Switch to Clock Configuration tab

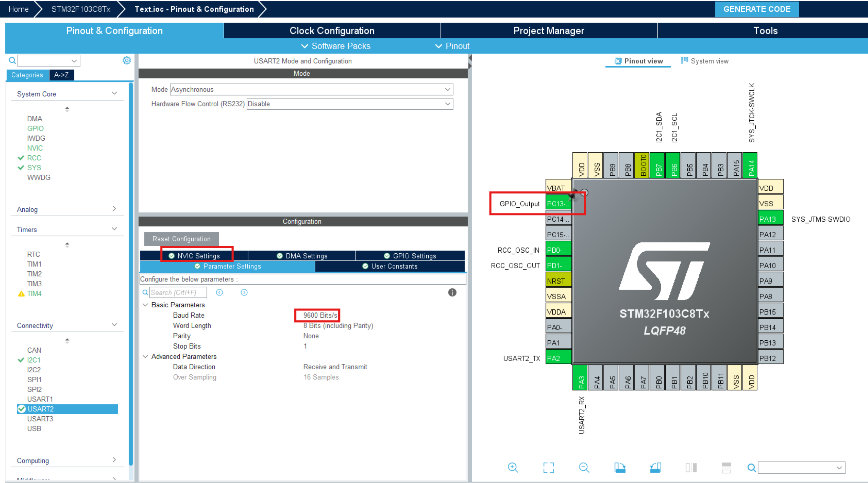332,31
